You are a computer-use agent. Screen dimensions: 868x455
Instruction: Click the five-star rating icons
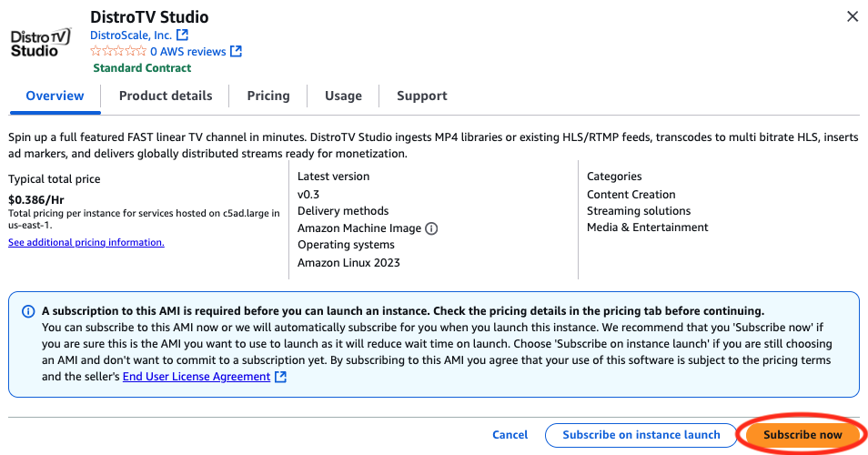click(x=117, y=52)
